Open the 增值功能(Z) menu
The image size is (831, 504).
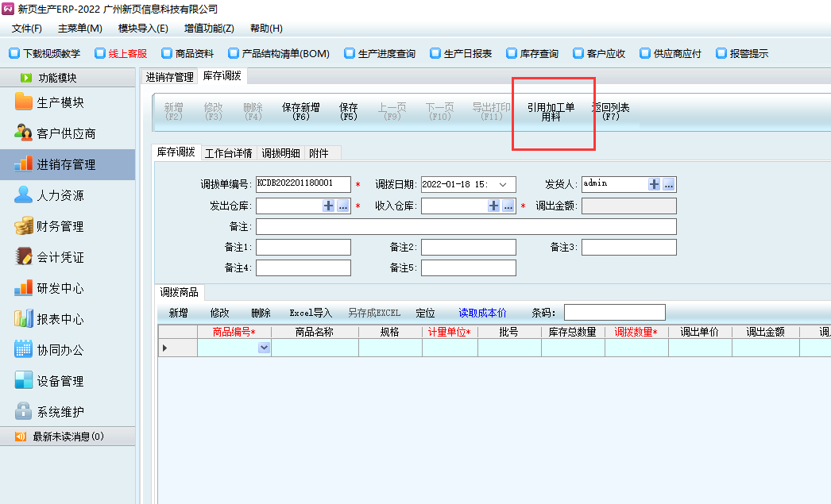209,29
